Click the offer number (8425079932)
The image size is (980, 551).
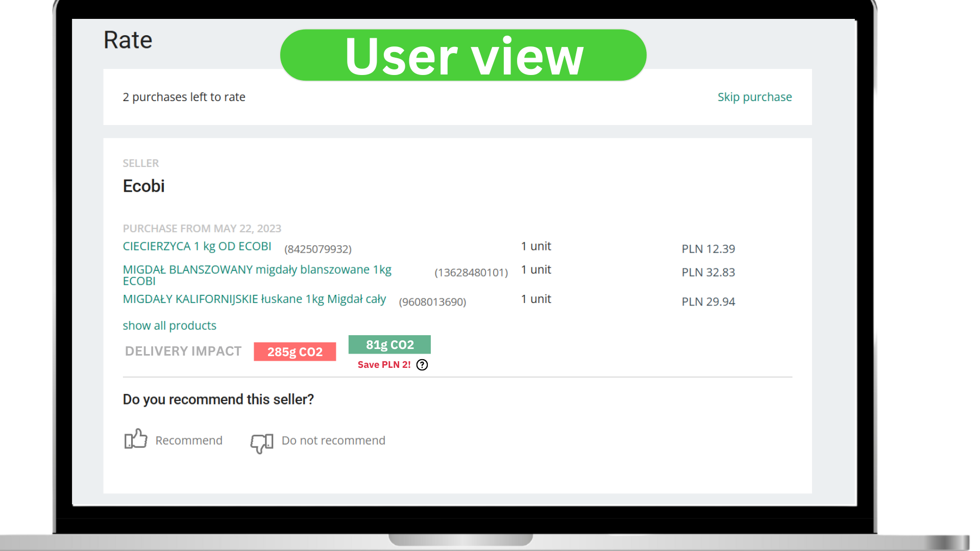[318, 249]
